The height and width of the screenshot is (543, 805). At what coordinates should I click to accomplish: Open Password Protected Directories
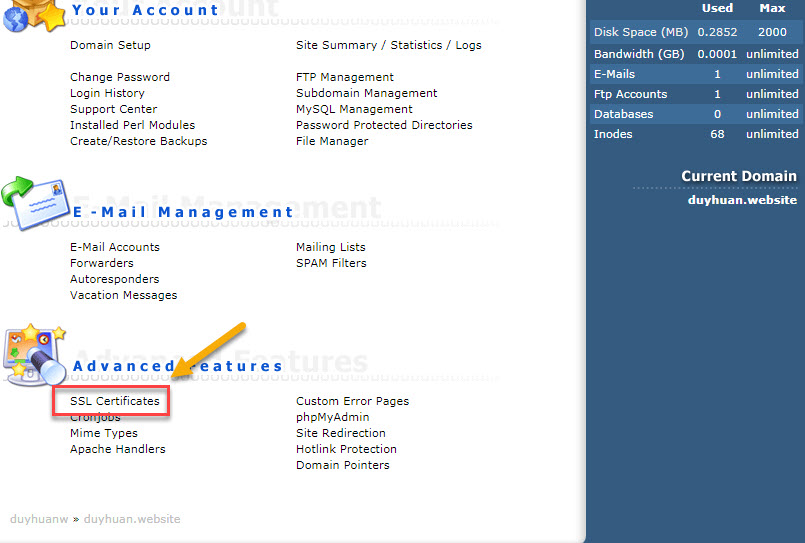pyautogui.click(x=384, y=125)
